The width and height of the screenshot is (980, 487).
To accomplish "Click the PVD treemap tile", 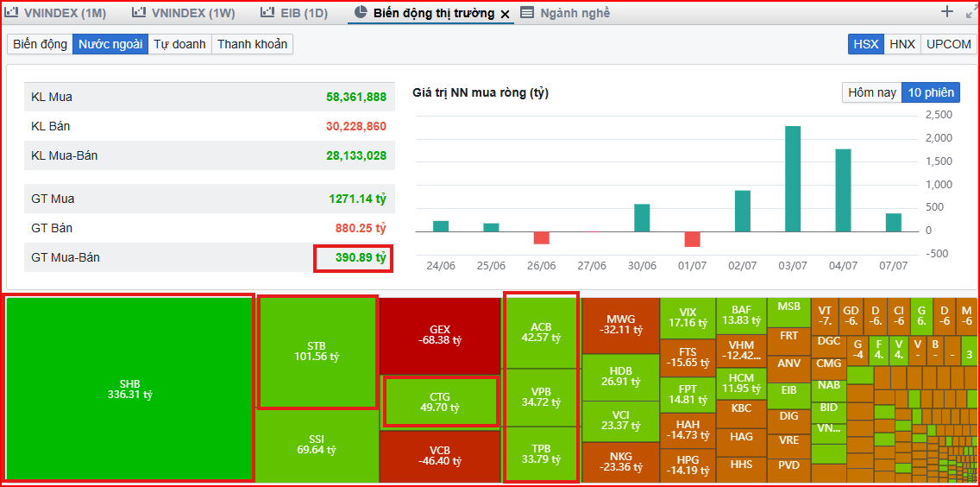I will 788,471.
